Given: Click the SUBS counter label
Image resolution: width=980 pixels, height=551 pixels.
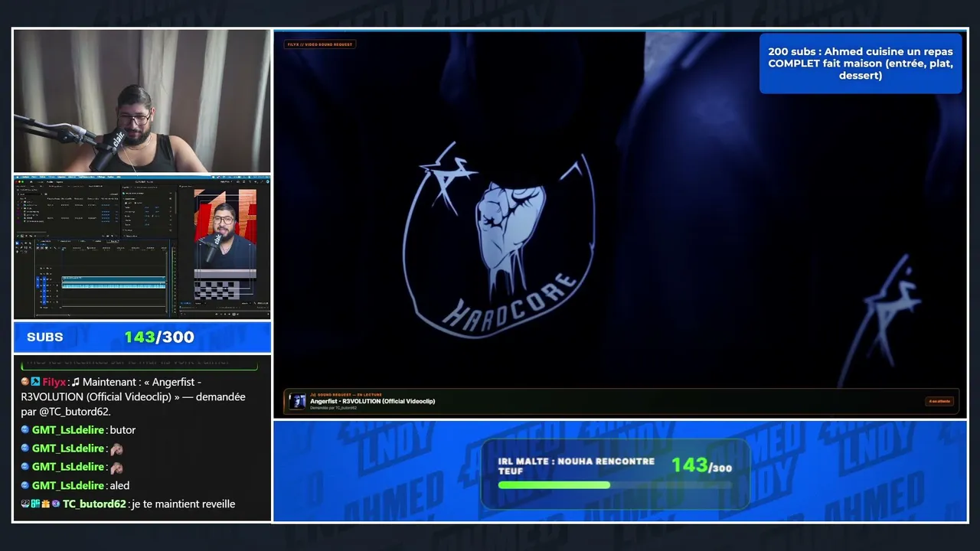Looking at the screenshot, I should point(45,337).
